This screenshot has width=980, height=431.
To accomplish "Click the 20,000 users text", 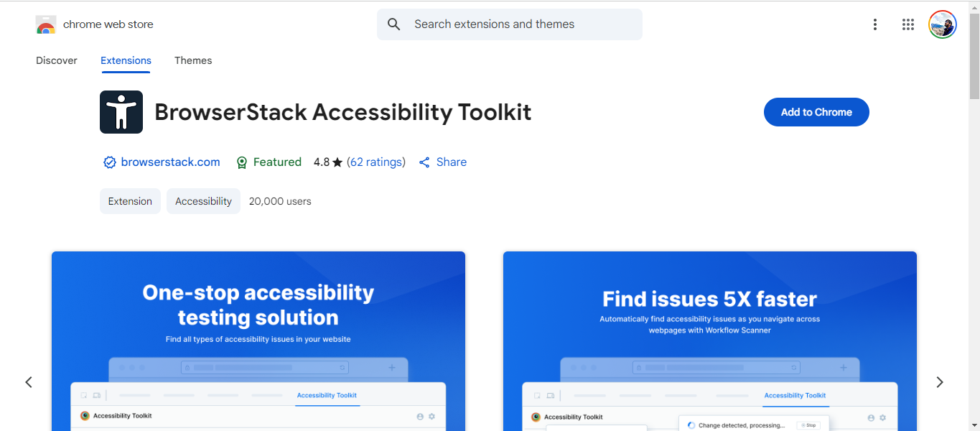I will [280, 201].
